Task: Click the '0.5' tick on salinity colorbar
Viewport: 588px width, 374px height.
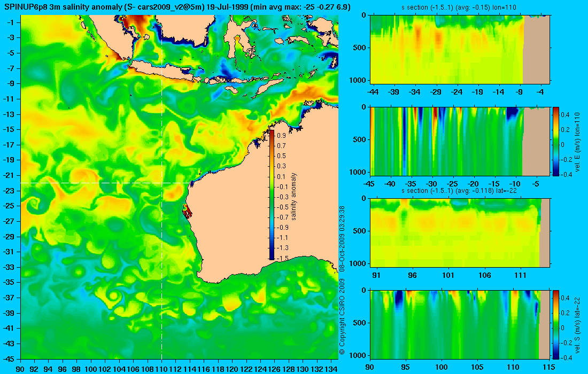Action: click(x=281, y=156)
